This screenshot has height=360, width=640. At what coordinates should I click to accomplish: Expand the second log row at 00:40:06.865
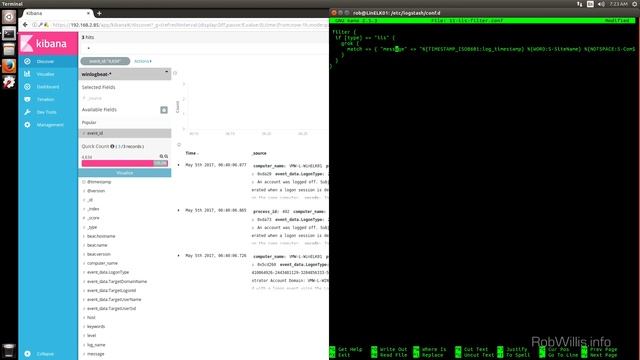(x=178, y=211)
